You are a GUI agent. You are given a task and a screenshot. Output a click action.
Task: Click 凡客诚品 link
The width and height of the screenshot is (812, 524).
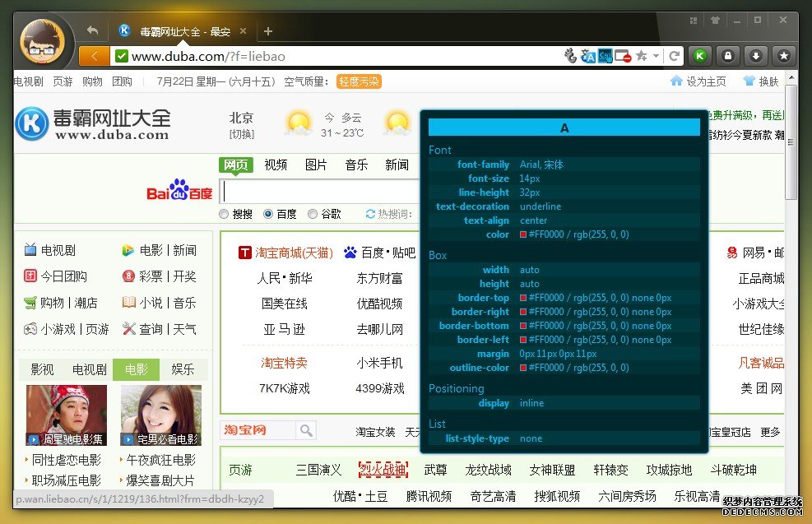tap(761, 363)
